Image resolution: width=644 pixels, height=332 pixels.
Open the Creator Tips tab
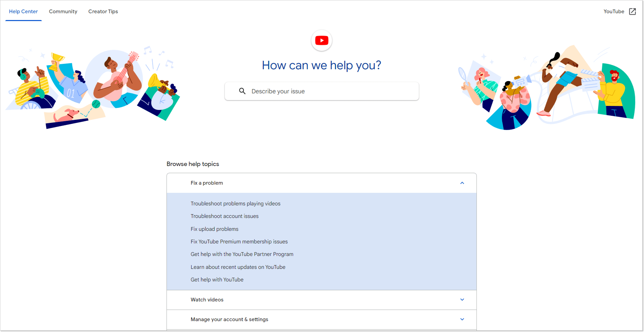(103, 12)
